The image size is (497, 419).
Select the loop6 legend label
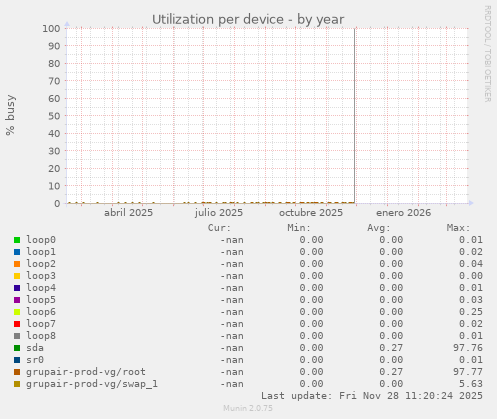41,312
